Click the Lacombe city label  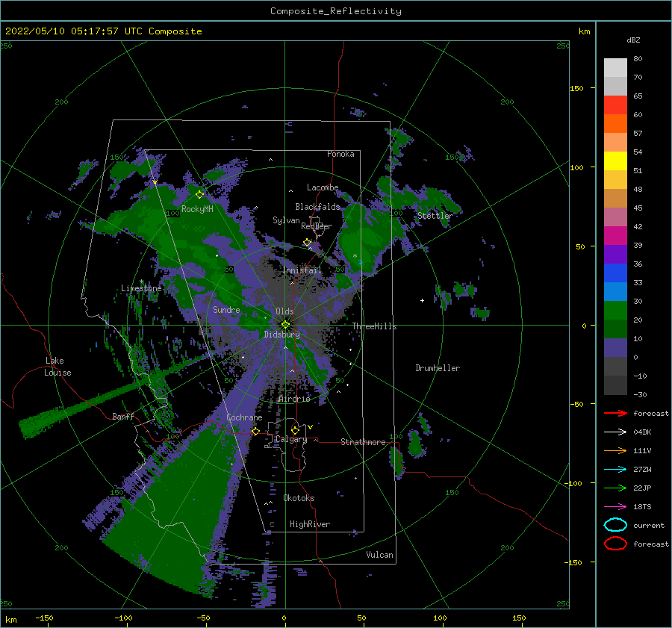tap(323, 187)
